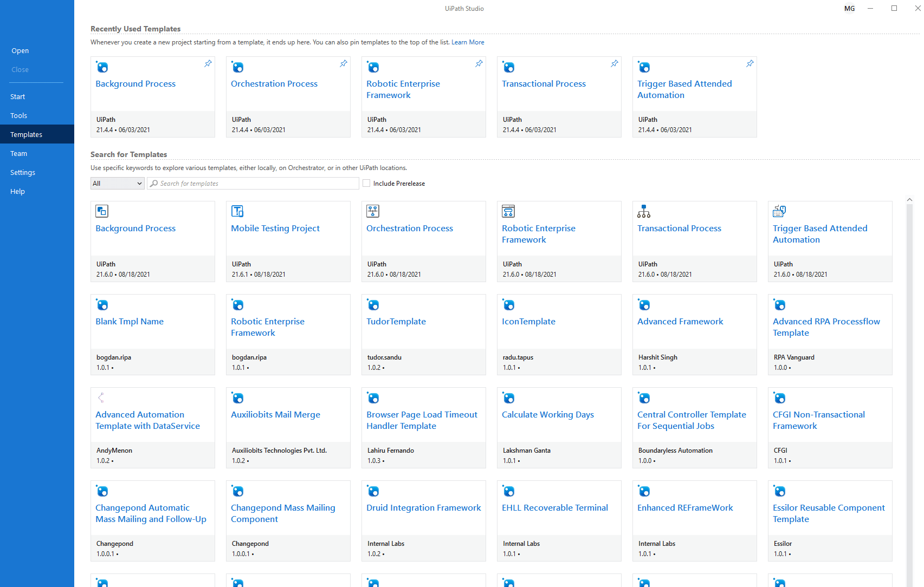The image size is (924, 587).
Task: Pin the recent Transactional Process template
Action: click(x=615, y=64)
